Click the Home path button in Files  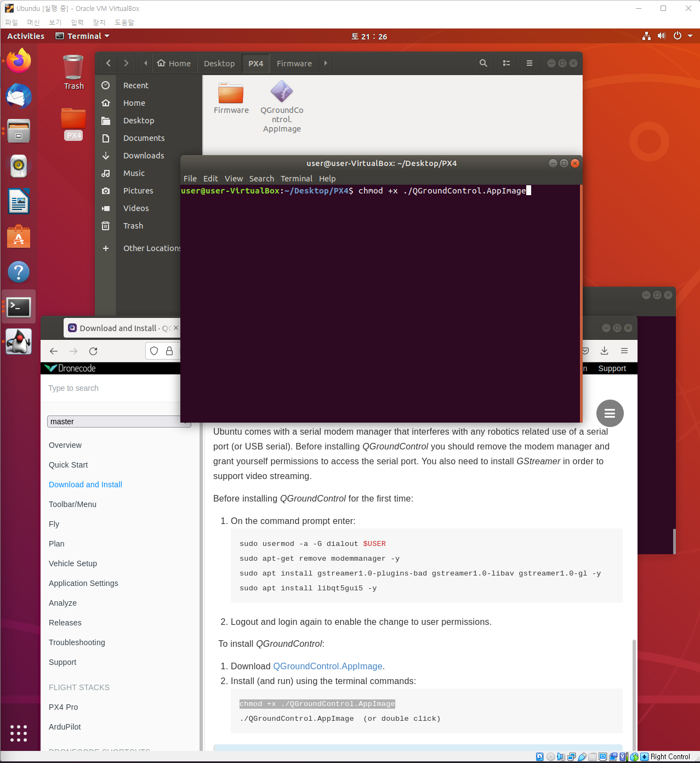[x=174, y=63]
